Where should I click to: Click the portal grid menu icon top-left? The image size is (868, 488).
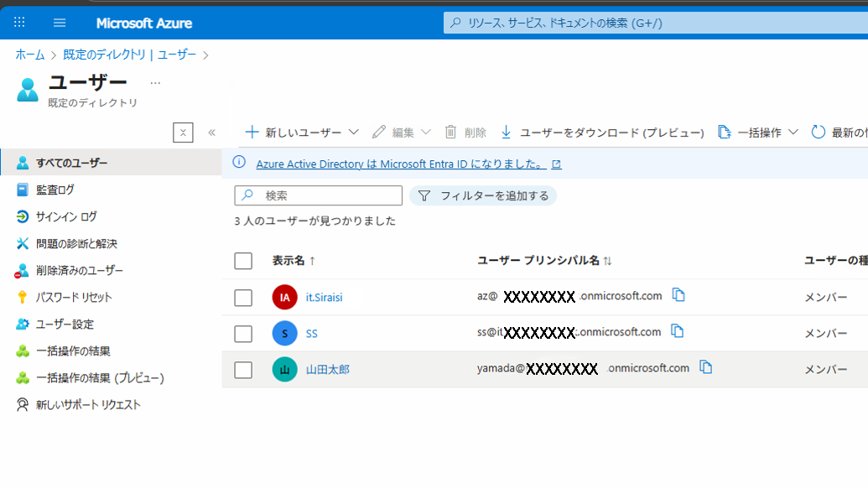click(x=18, y=23)
